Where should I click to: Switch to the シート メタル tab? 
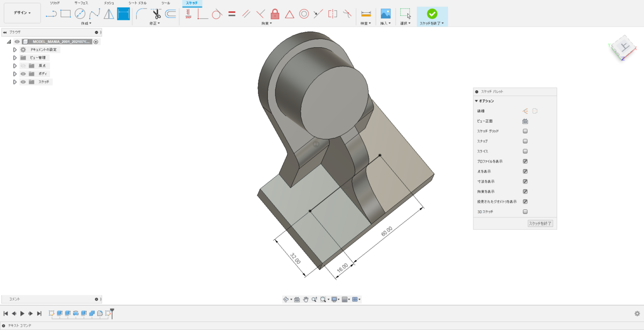tap(137, 3)
